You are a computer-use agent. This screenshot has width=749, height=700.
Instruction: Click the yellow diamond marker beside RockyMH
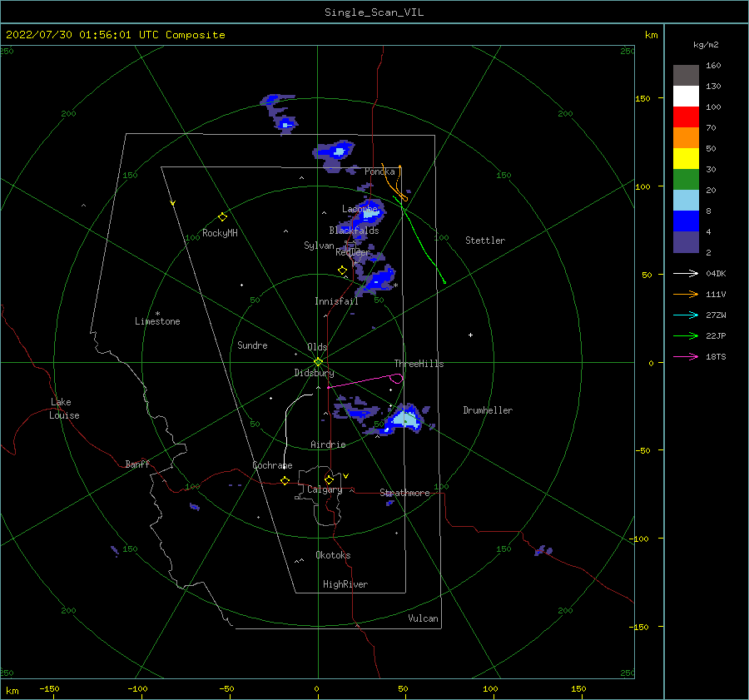222,217
